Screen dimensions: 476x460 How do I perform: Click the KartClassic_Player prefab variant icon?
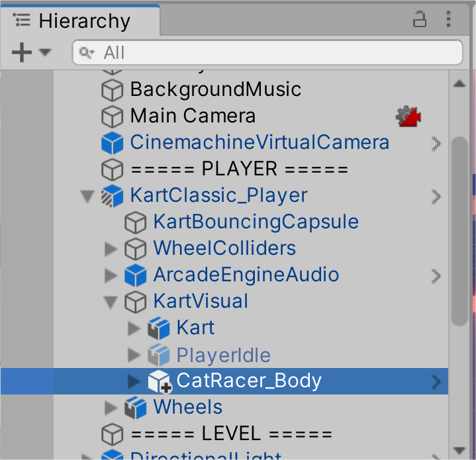pos(112,196)
